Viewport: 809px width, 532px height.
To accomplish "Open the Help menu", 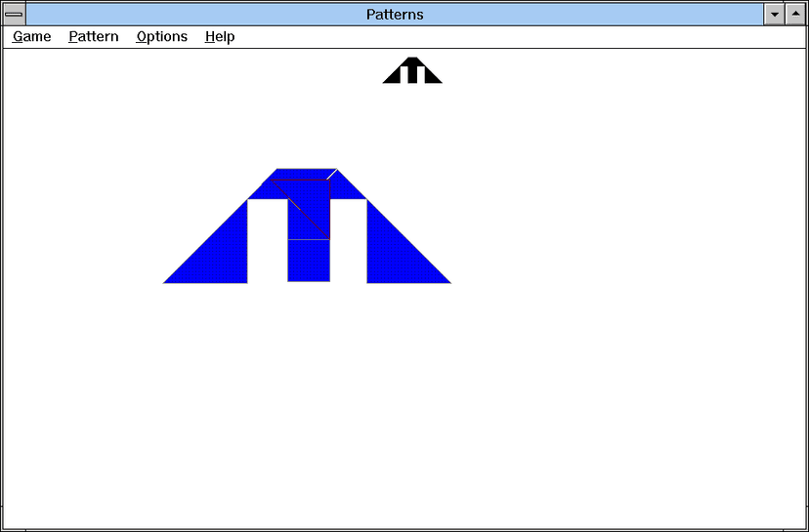I will (x=220, y=36).
